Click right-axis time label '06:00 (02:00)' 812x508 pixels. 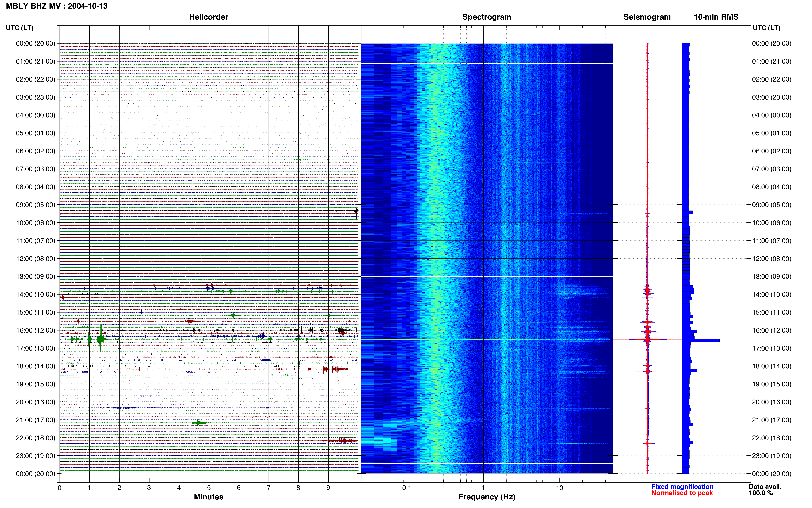[x=772, y=151]
